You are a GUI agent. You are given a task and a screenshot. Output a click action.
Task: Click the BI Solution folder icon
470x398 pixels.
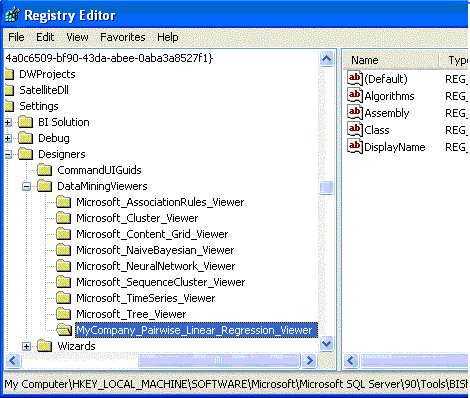(26, 122)
